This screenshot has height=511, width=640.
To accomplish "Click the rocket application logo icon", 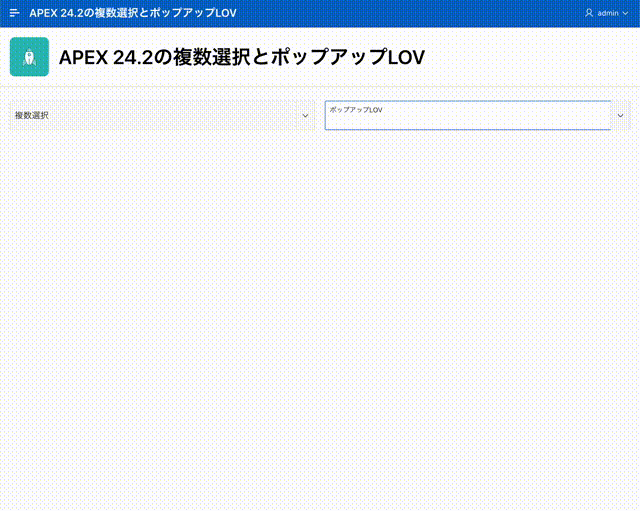I will click(29, 57).
